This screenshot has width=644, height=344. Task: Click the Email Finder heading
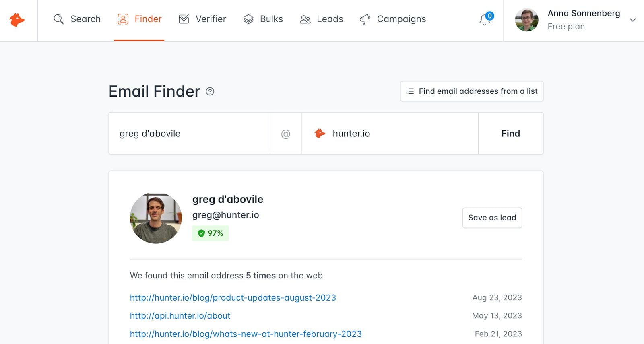click(155, 91)
